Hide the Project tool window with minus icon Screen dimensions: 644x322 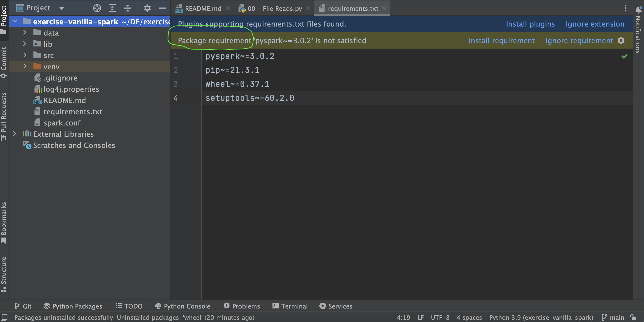[x=162, y=8]
